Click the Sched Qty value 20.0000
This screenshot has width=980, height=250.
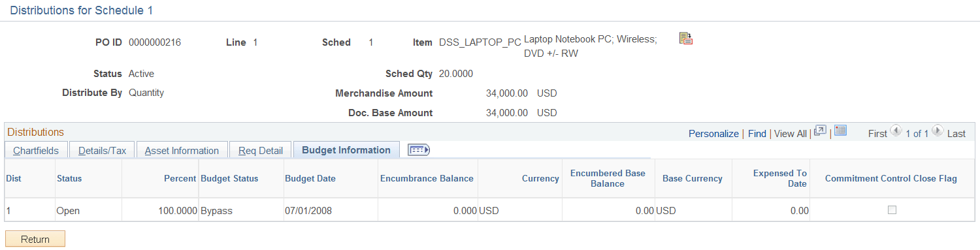tap(456, 73)
